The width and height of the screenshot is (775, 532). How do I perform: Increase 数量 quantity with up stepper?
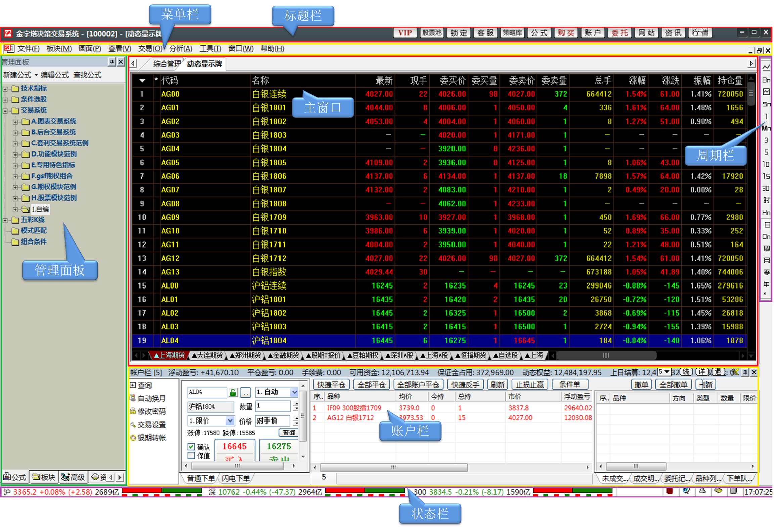click(x=296, y=403)
